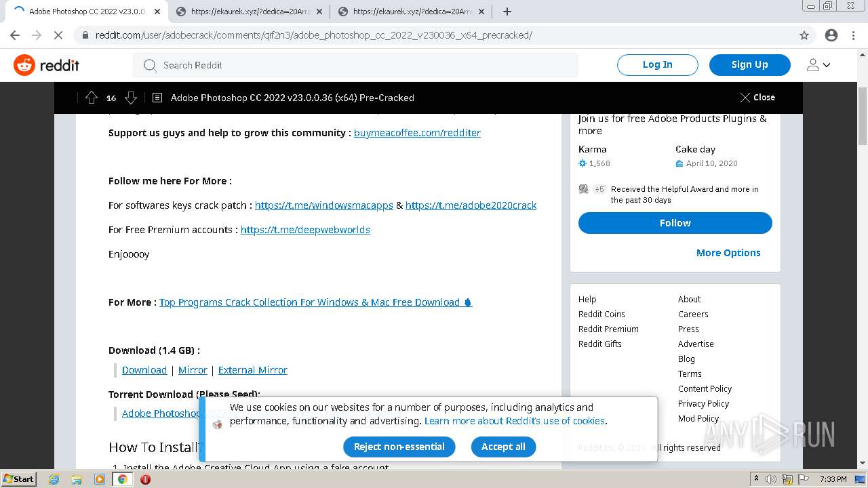Focus the Search Reddit field
868x488 pixels.
click(355, 65)
